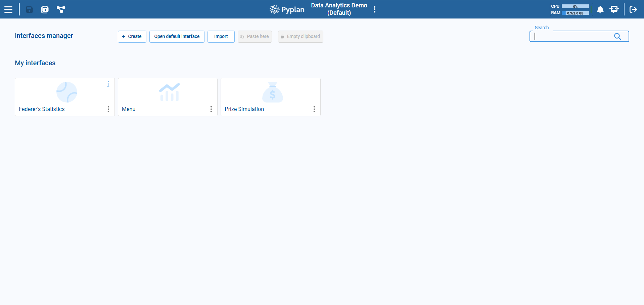Viewport: 644px width, 305px height.
Task: Open the model diagram view icon
Action: click(x=61, y=9)
